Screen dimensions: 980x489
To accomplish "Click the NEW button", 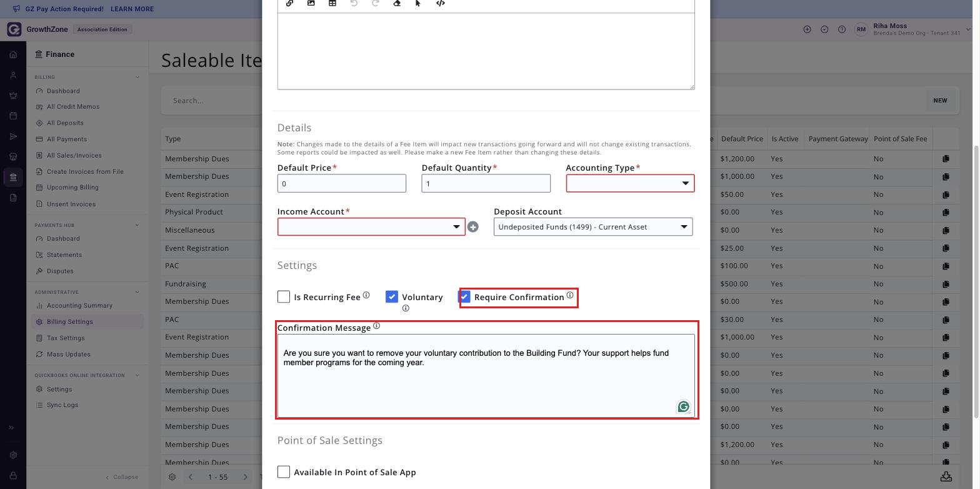I will [940, 101].
